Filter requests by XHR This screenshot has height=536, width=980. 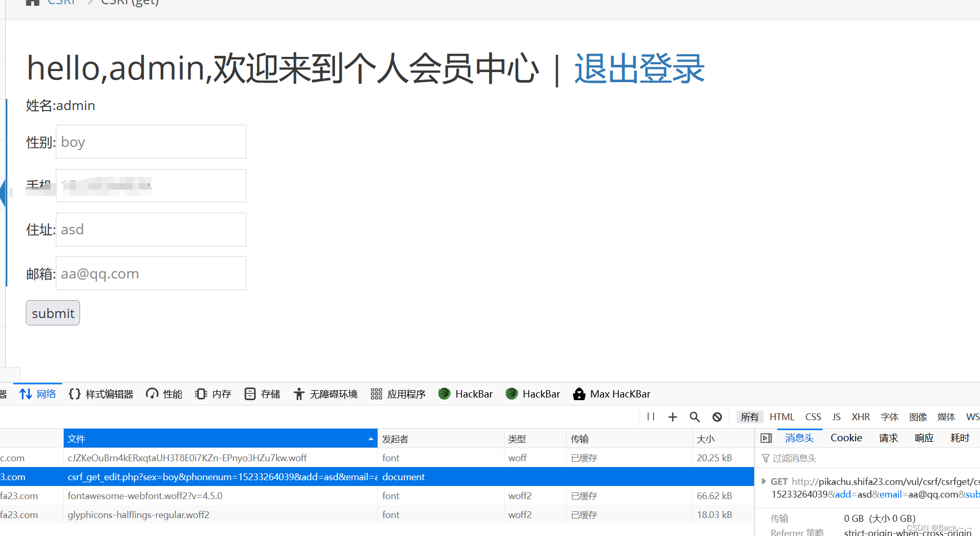pos(861,417)
